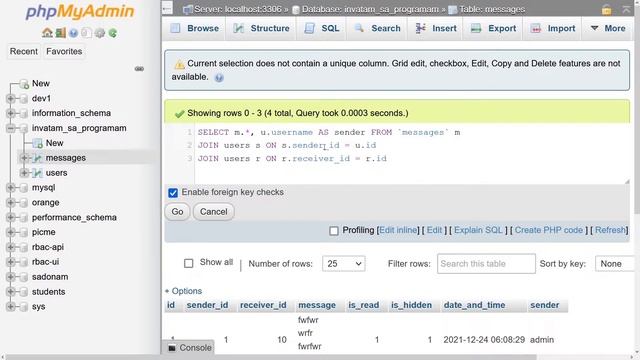Open the phpMyAdmin documentation blue icon
This screenshot has height=360, width=640.
pyautogui.click(x=73, y=33)
